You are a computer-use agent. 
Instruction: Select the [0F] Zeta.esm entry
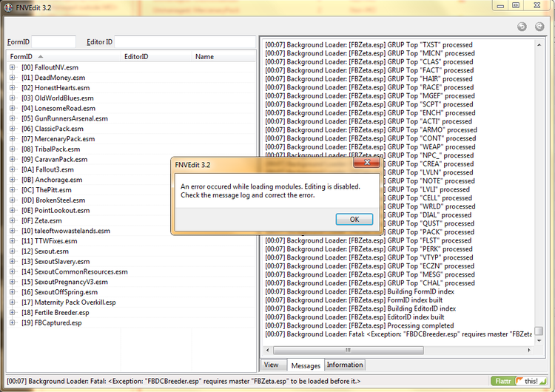pyautogui.click(x=41, y=220)
